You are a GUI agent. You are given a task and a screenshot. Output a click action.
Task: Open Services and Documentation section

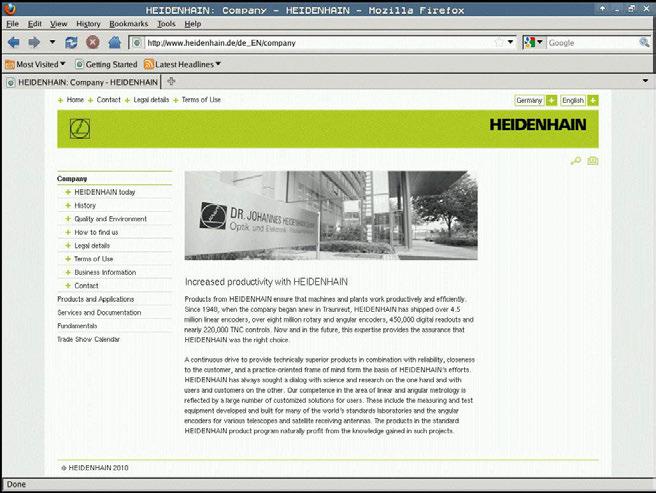[99, 313]
